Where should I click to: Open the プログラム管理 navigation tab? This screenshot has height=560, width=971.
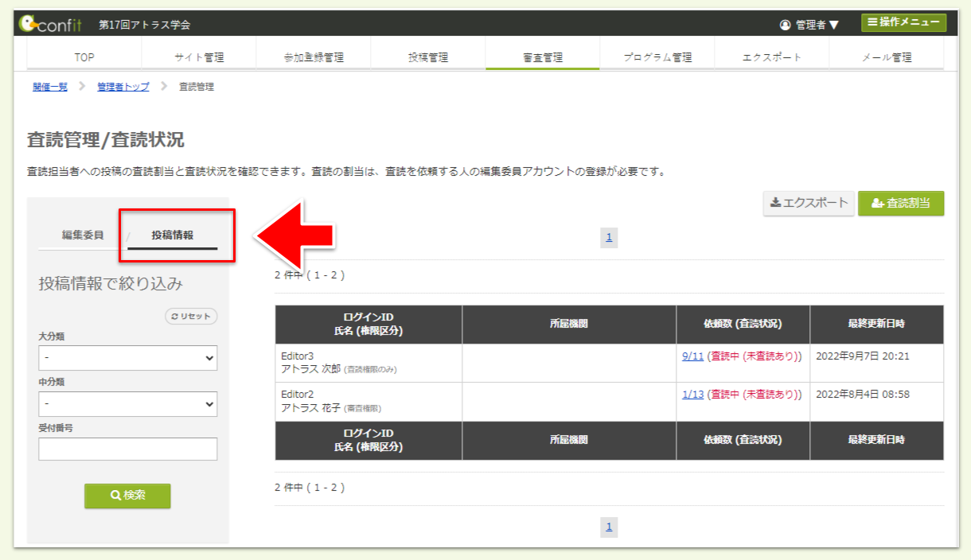[x=657, y=57]
